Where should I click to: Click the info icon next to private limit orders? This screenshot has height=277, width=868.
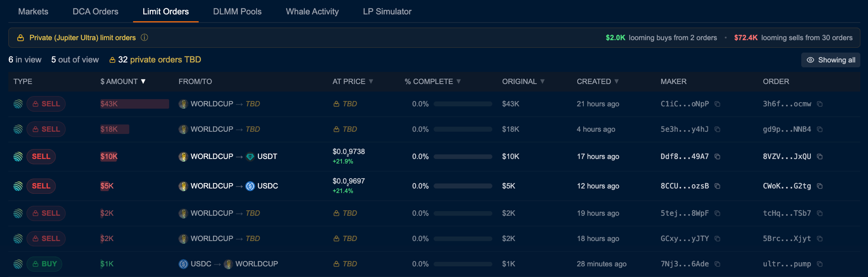coord(145,38)
